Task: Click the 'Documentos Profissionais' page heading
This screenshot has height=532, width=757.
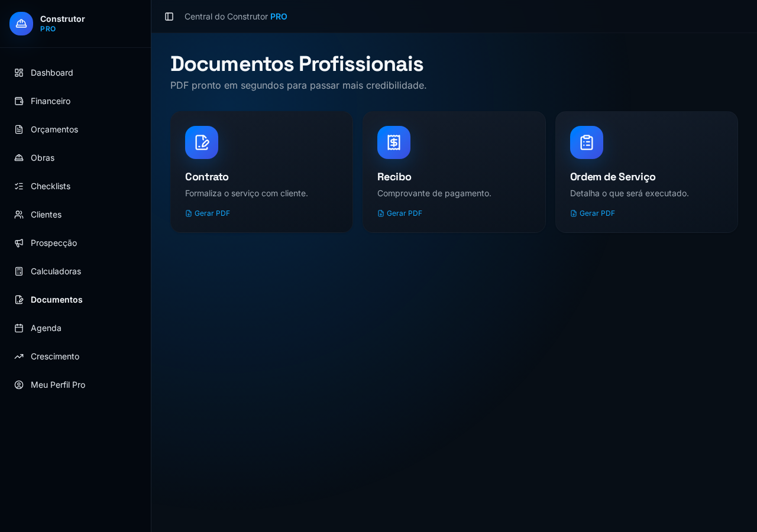Action: tap(297, 64)
